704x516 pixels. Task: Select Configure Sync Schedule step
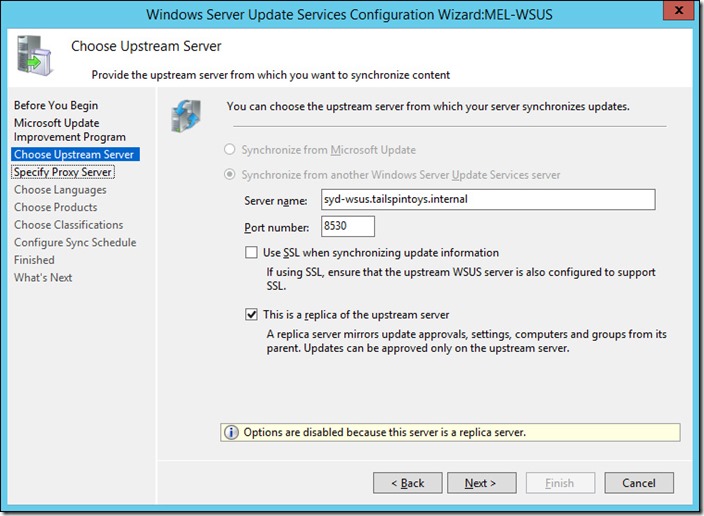coord(75,242)
